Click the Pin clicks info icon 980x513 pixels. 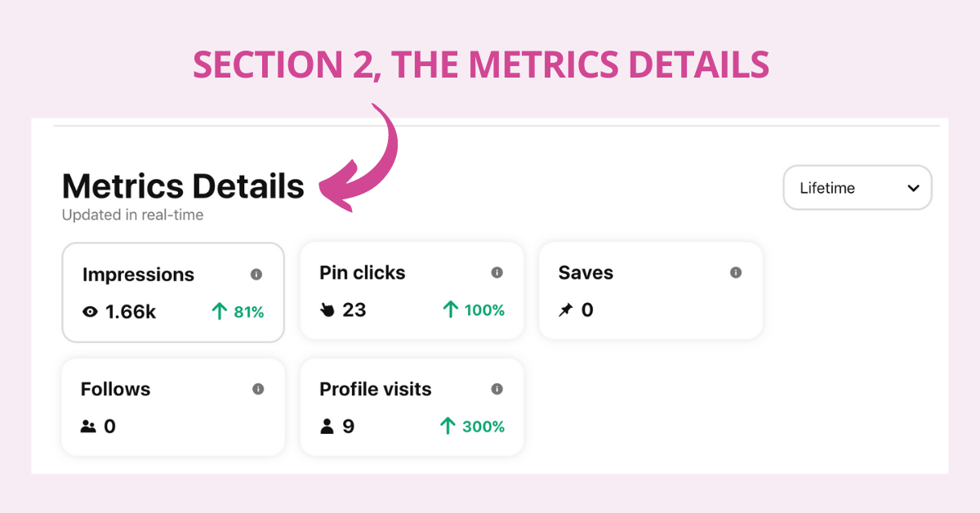(x=497, y=273)
